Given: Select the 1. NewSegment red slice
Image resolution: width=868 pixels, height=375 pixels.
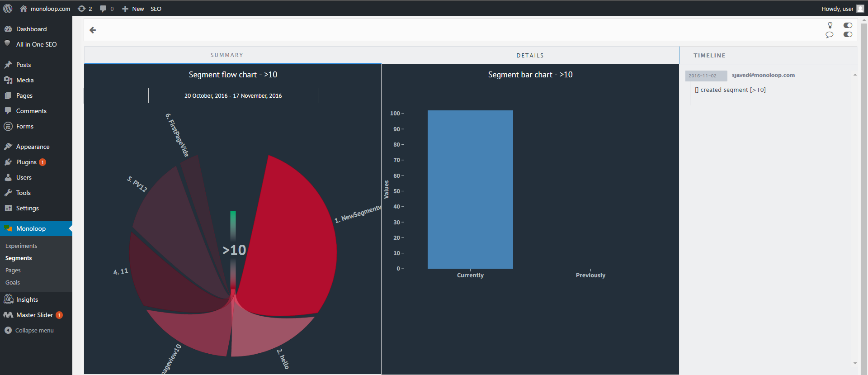Looking at the screenshot, I should pyautogui.click(x=289, y=244).
